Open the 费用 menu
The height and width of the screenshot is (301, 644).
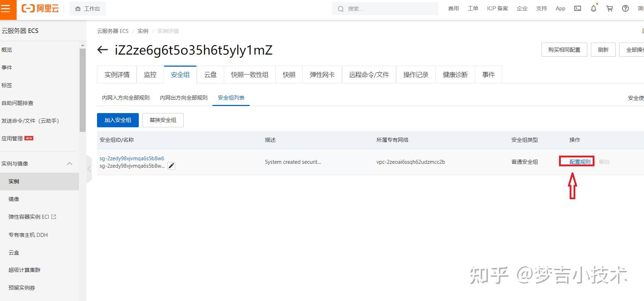(x=453, y=9)
